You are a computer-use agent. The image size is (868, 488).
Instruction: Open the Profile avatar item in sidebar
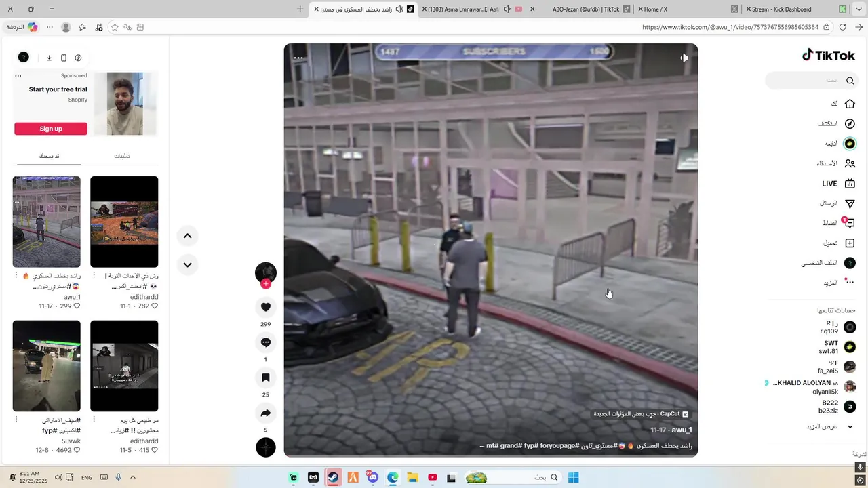pos(850,263)
